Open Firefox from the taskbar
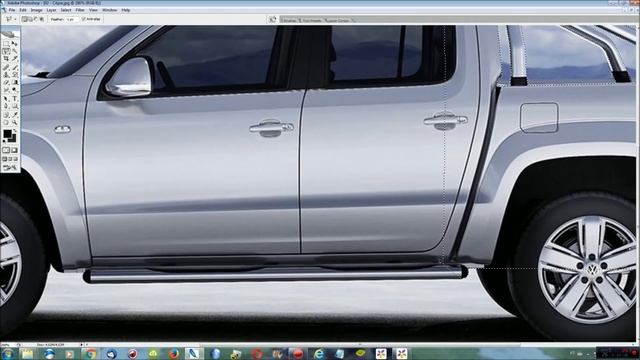The height and width of the screenshot is (360, 640). pos(174,353)
